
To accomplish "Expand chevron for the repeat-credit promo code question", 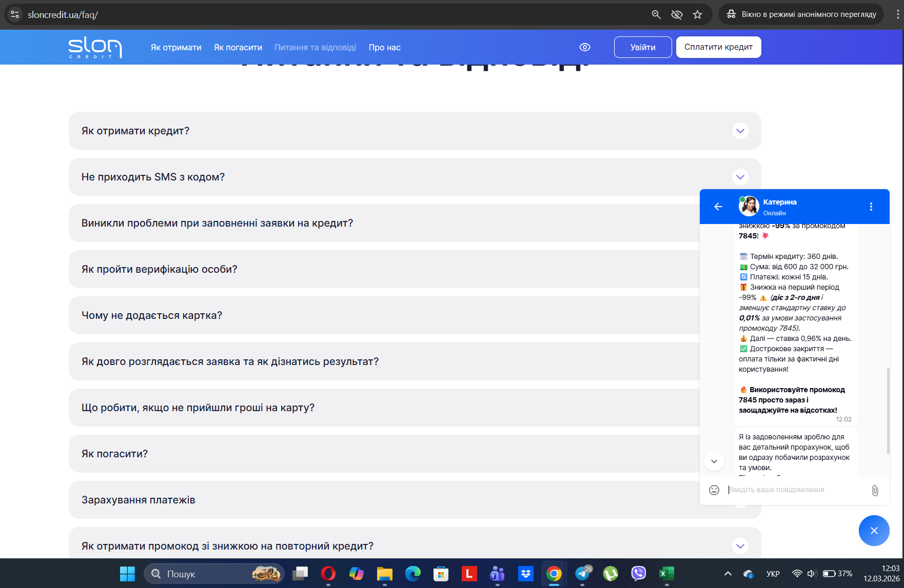I will coord(740,546).
